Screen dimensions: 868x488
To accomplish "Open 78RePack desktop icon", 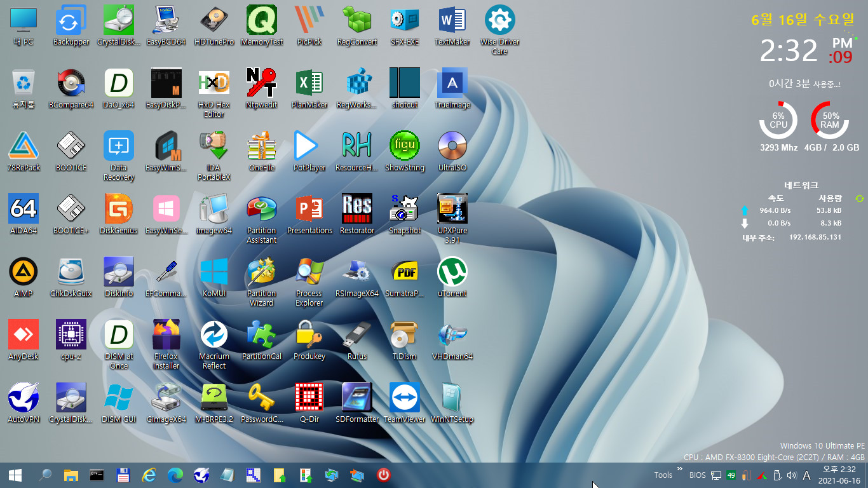I will [24, 152].
